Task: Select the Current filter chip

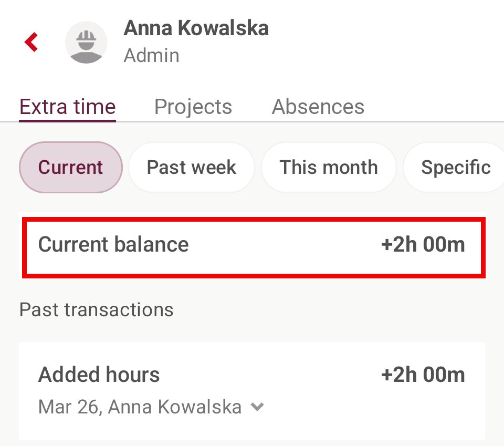Action: [71, 168]
